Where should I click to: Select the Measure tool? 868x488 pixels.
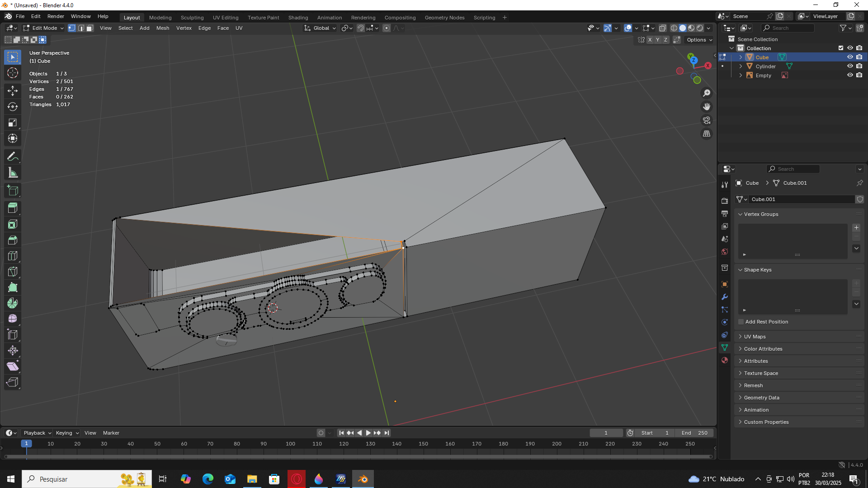click(13, 173)
